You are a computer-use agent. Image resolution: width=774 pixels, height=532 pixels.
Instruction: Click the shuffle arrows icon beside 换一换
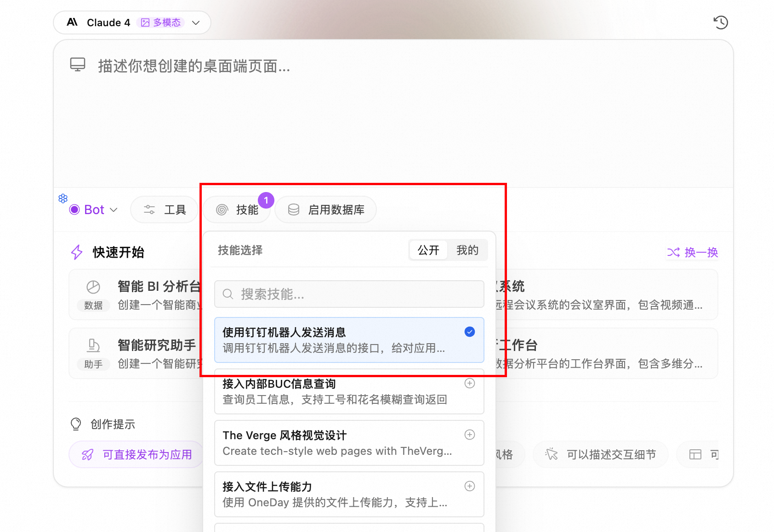pyautogui.click(x=673, y=252)
